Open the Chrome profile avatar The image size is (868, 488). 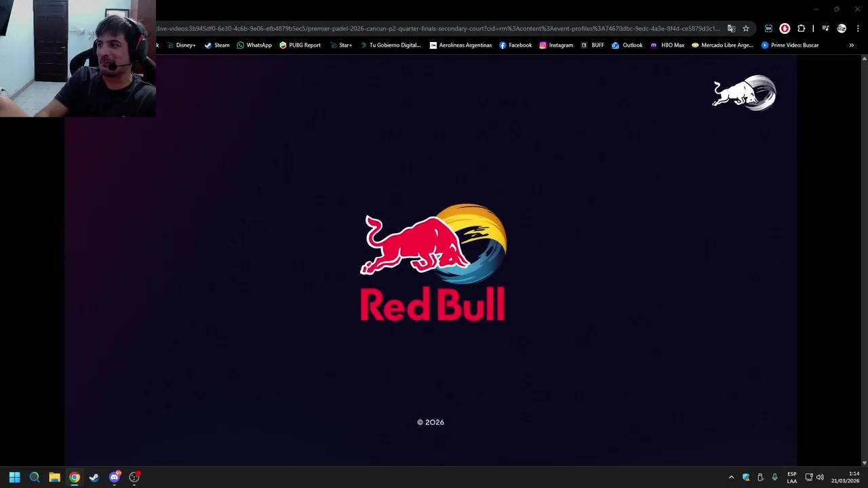tap(842, 28)
